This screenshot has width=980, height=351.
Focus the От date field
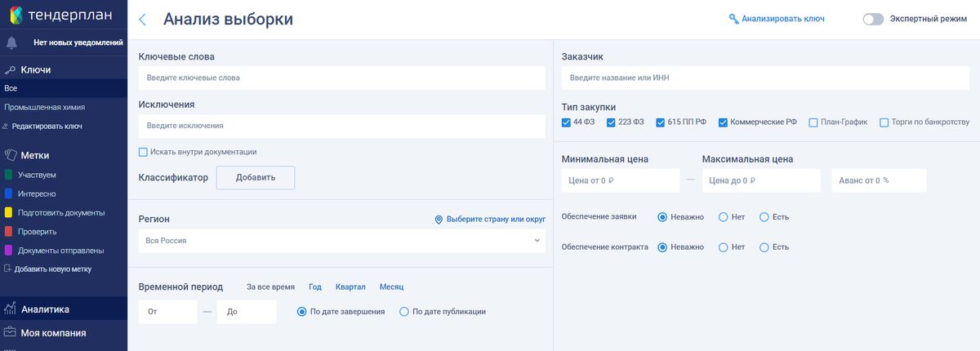168,312
